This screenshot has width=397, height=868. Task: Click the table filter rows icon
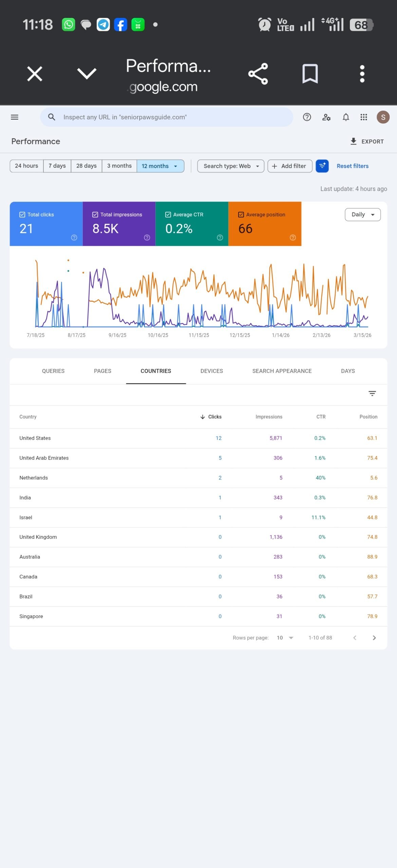(x=372, y=393)
